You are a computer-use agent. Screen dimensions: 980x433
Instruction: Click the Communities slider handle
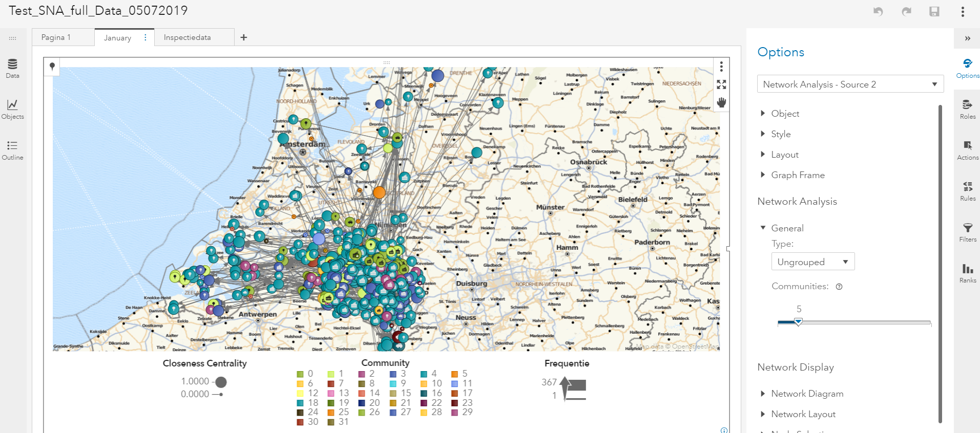(798, 322)
